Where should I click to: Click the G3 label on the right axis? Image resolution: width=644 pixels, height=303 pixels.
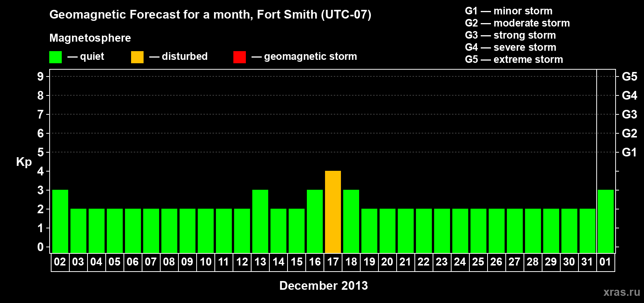(630, 114)
